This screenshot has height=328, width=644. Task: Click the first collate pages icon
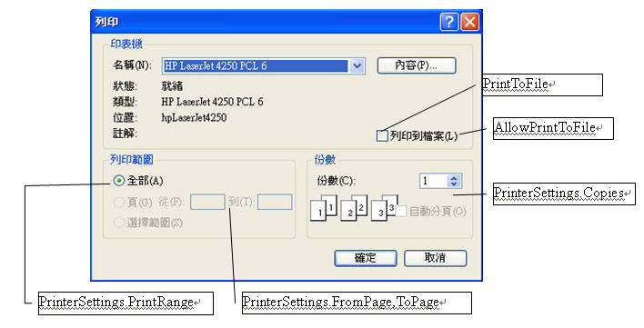[x=324, y=208]
